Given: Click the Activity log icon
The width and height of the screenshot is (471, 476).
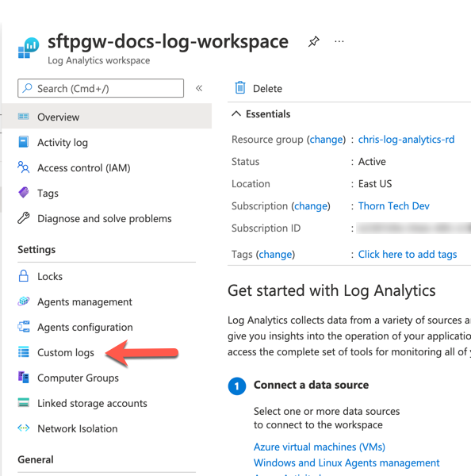Looking at the screenshot, I should (23, 142).
